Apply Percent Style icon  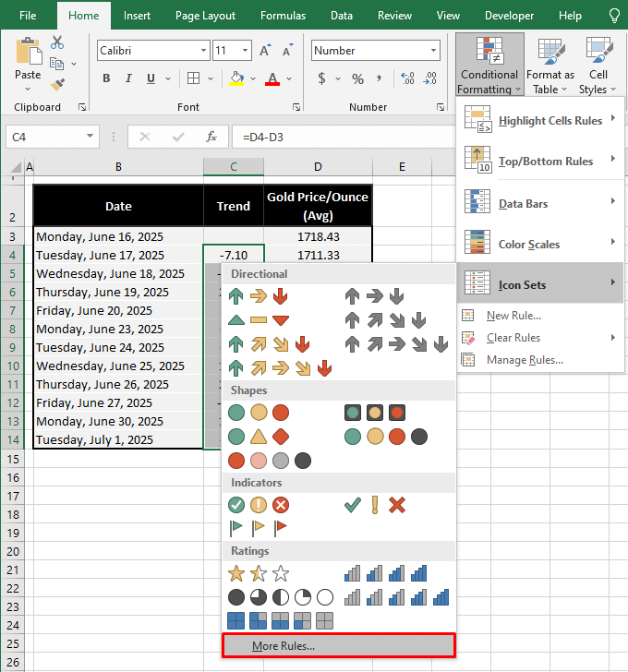pyautogui.click(x=357, y=78)
